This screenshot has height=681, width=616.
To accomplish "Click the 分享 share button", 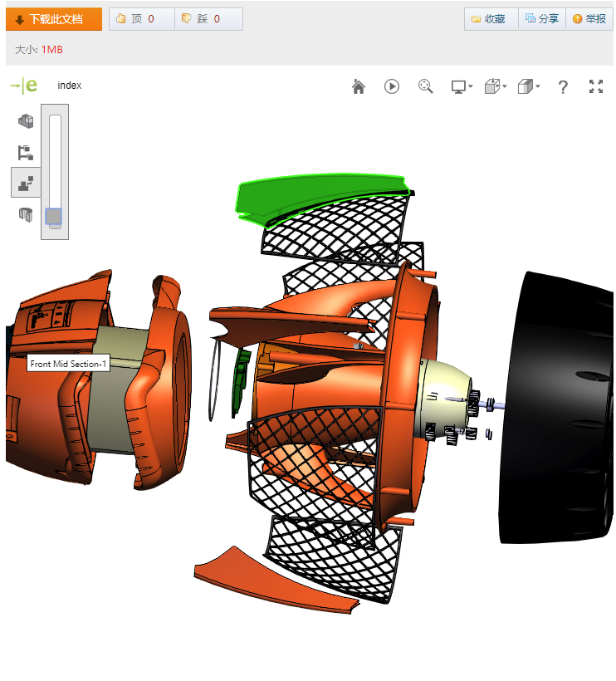I will tap(542, 19).
